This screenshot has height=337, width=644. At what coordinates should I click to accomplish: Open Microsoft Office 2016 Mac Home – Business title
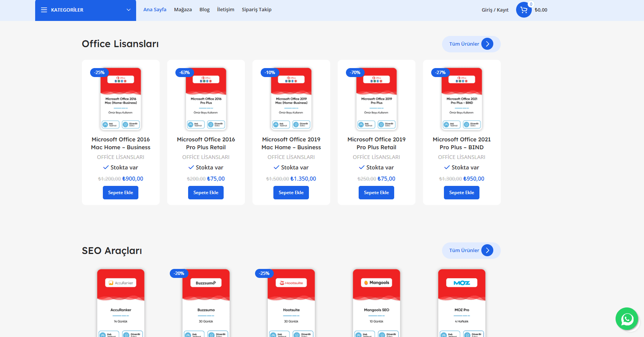(x=121, y=143)
